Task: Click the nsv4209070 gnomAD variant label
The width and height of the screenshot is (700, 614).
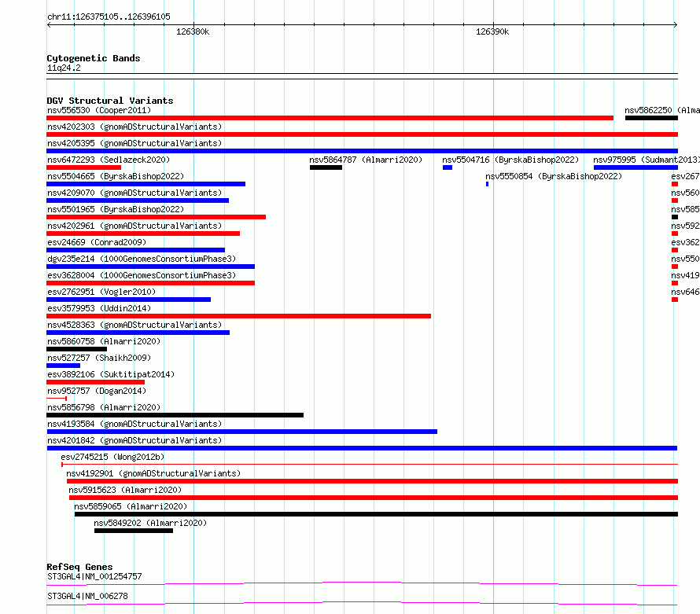Action: tap(134, 193)
